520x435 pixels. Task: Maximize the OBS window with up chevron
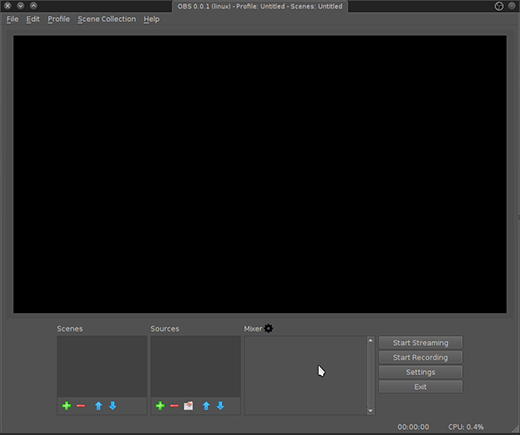33,6
